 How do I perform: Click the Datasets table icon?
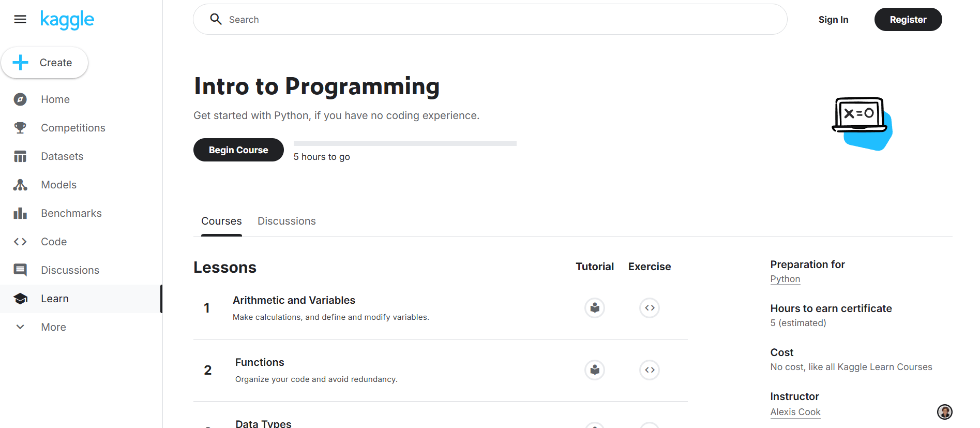coord(20,156)
